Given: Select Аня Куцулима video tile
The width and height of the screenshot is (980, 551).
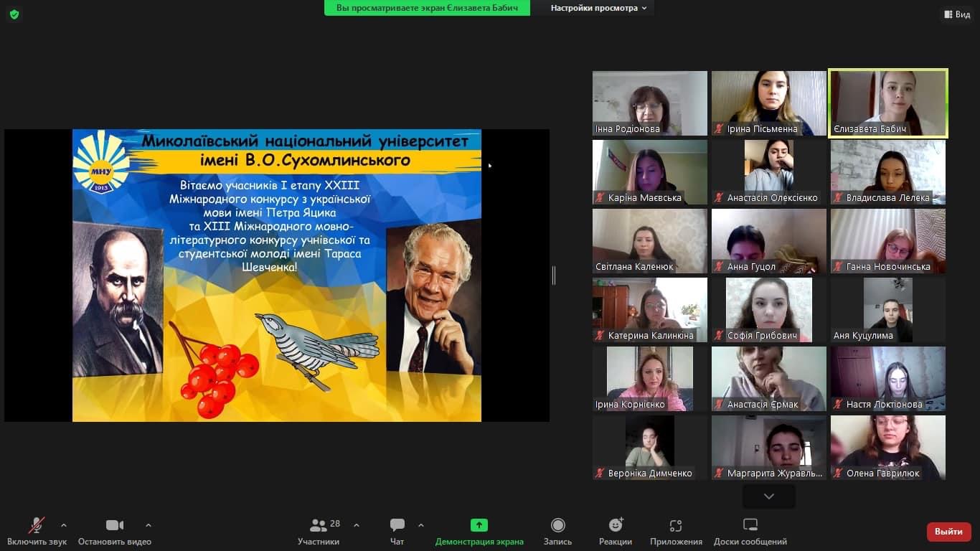Looking at the screenshot, I should coord(888,310).
